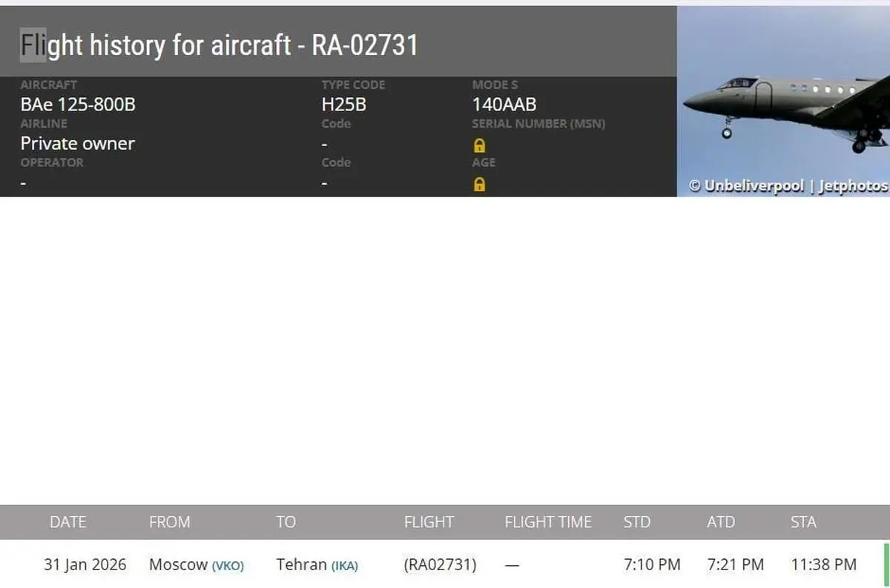
Task: Click the green status bar on the flight row
Action: [886, 565]
